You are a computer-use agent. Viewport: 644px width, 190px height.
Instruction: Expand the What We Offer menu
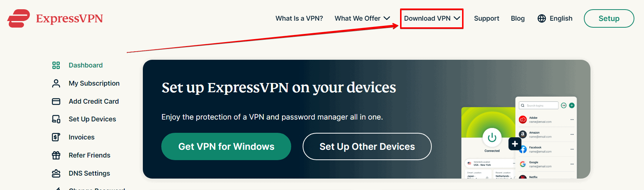[x=362, y=18]
